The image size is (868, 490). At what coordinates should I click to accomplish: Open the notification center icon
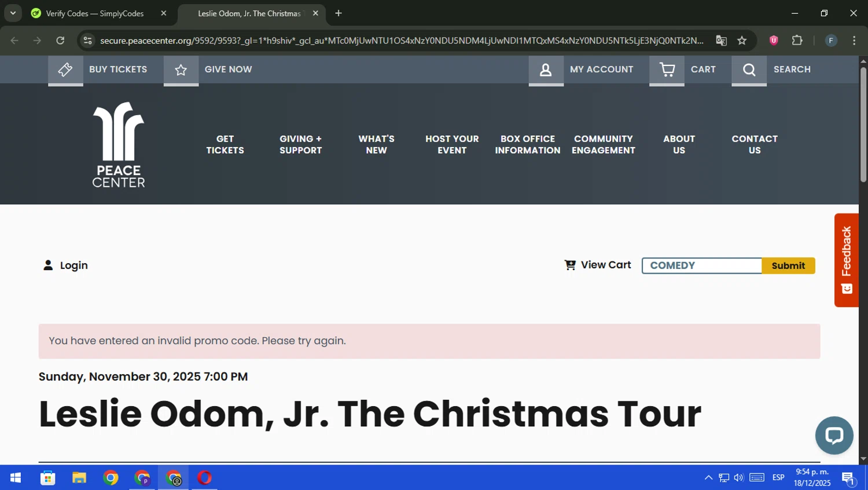tap(848, 478)
